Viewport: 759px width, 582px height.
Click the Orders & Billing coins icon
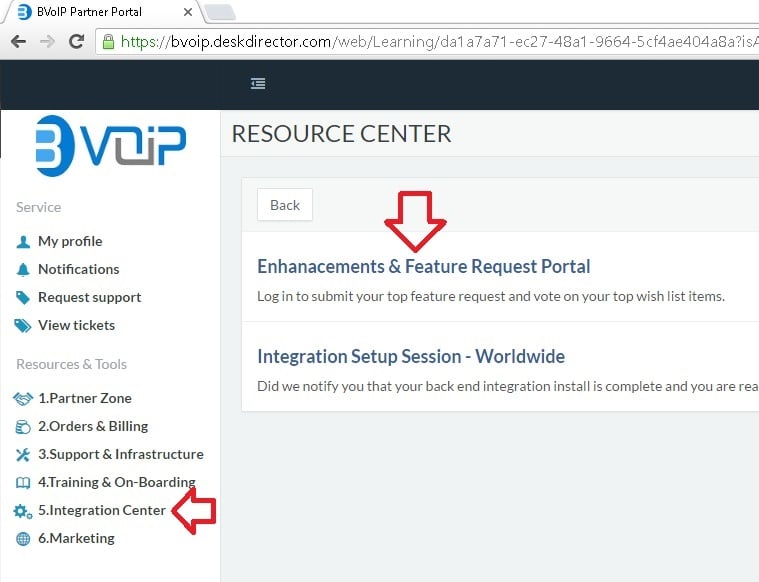tap(23, 427)
